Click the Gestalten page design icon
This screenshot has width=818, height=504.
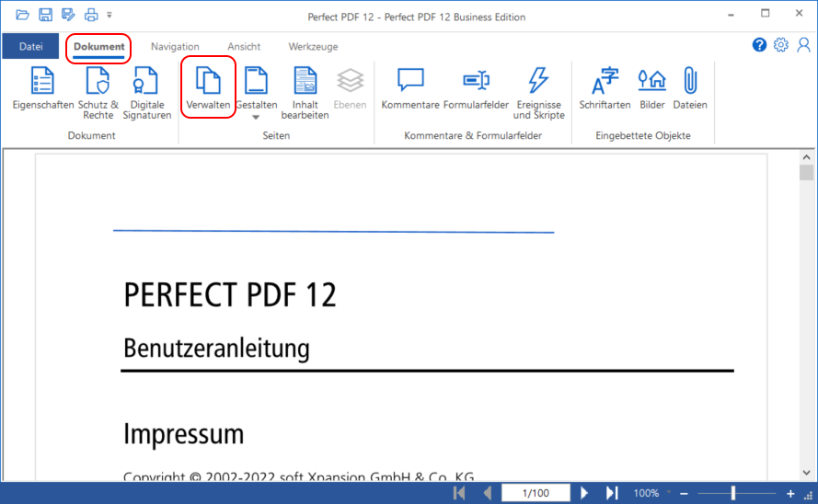256,81
